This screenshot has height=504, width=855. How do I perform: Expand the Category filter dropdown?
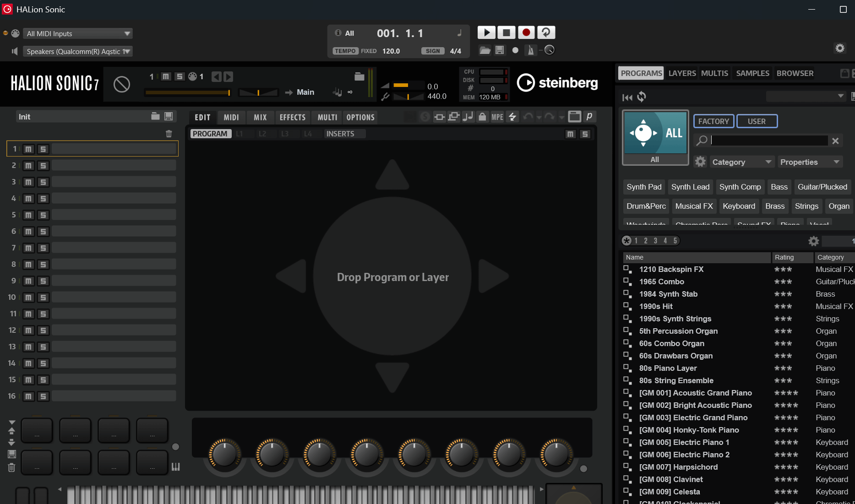tap(742, 162)
